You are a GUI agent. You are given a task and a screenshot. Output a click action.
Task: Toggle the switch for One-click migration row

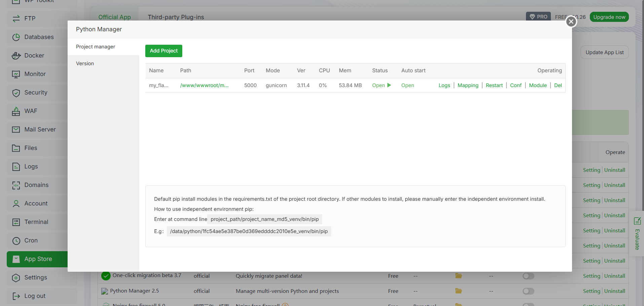pyautogui.click(x=528, y=276)
